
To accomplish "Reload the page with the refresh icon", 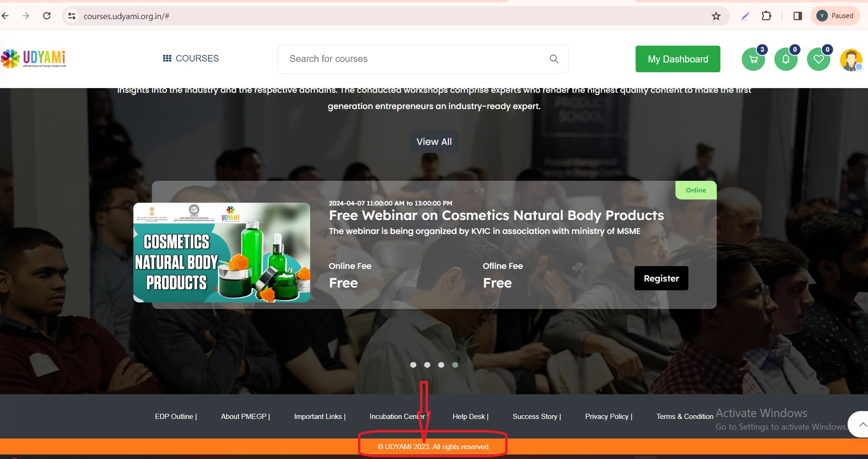I will pyautogui.click(x=47, y=15).
